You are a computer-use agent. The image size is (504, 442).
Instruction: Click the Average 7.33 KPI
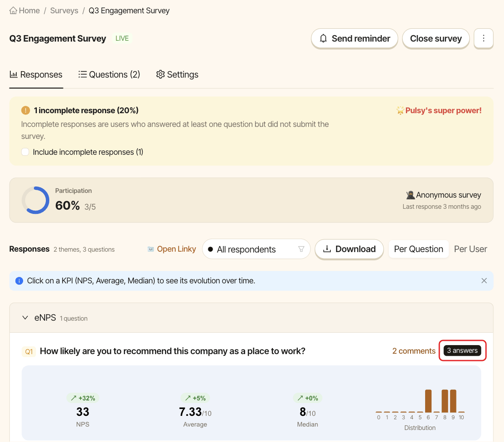click(x=195, y=412)
